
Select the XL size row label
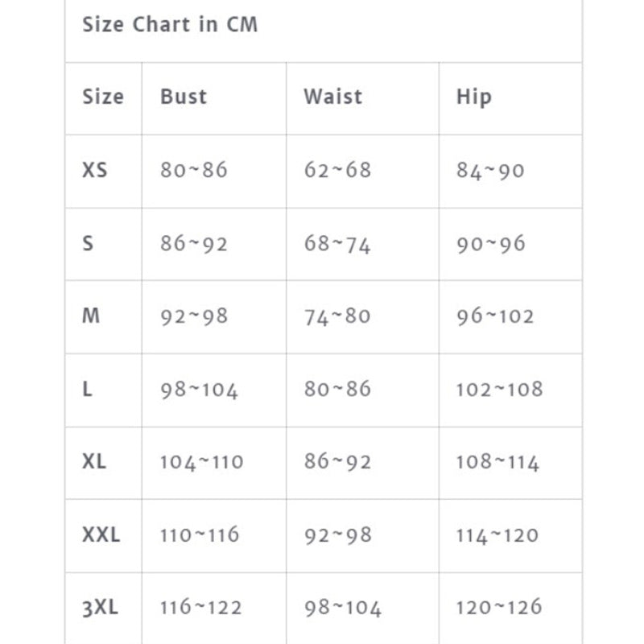click(94, 462)
